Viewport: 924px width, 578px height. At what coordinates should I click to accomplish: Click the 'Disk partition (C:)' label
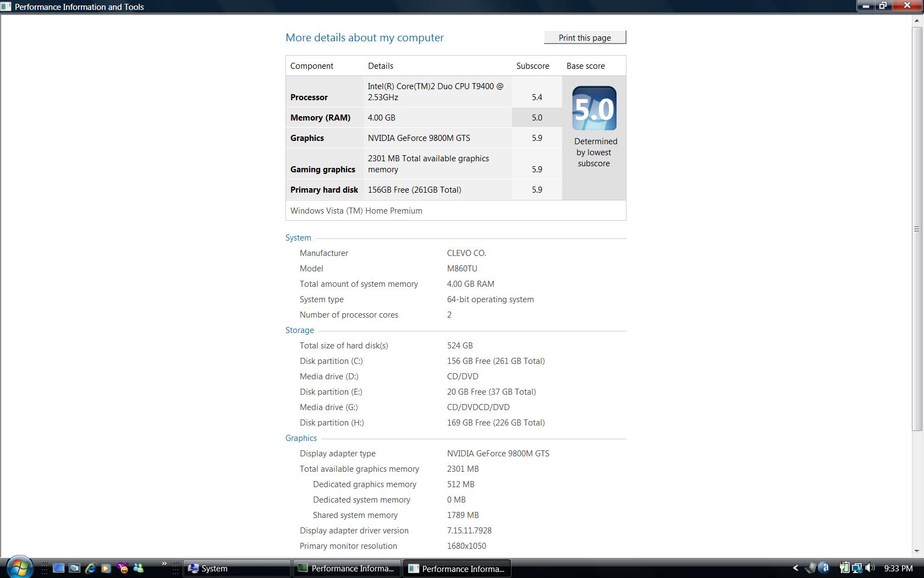tap(331, 361)
